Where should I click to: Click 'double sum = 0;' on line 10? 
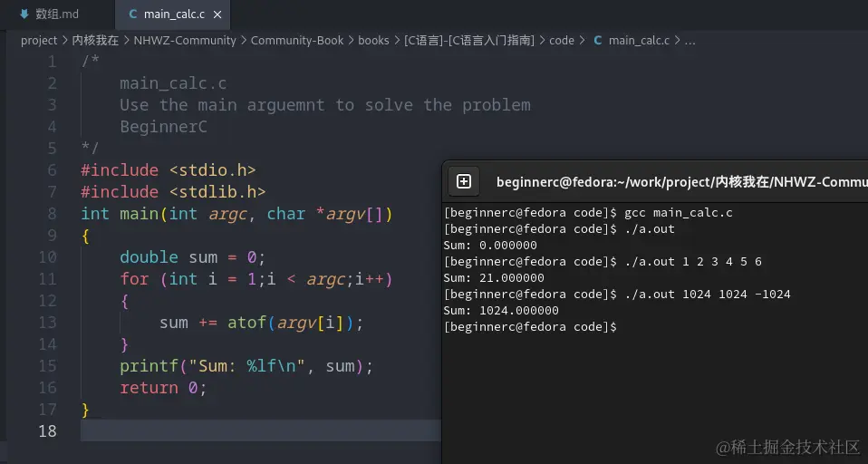coord(193,257)
